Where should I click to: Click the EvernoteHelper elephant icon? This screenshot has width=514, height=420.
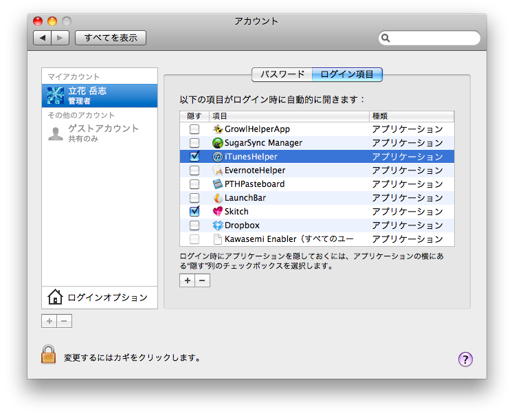point(219,170)
